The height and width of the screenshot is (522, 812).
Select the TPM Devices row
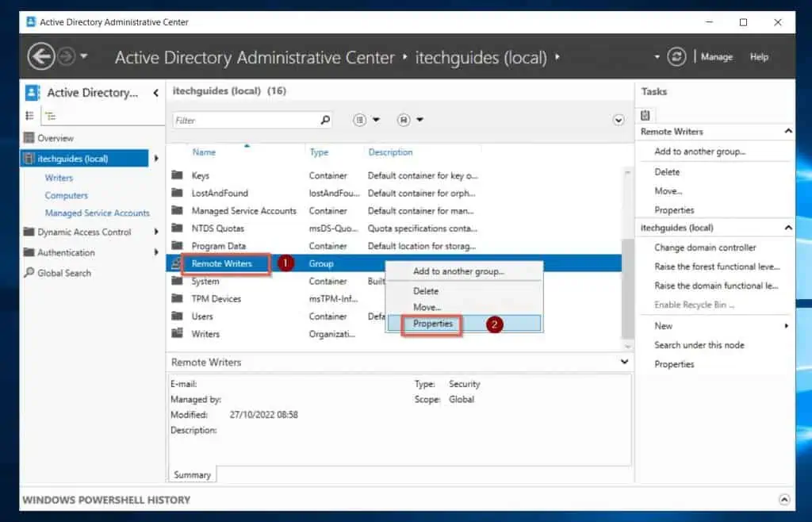pos(277,299)
